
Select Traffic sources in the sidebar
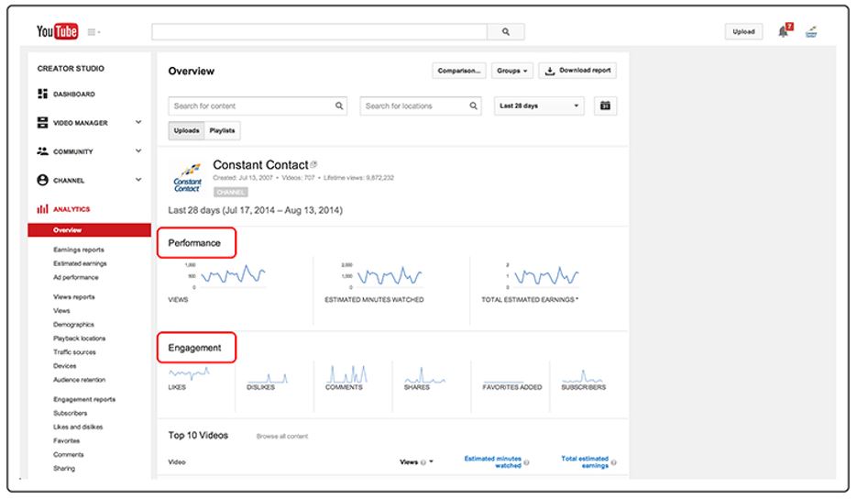(x=74, y=352)
